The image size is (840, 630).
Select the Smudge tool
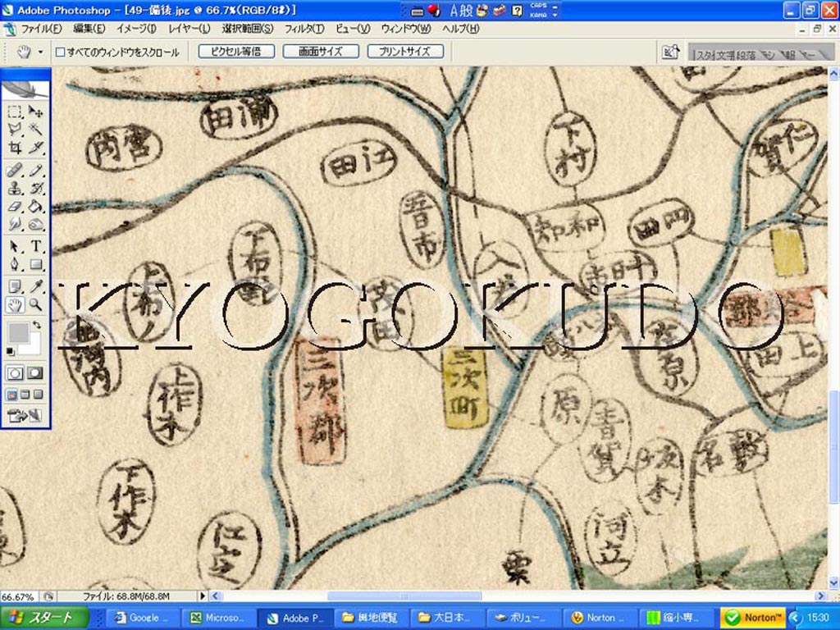[x=15, y=223]
